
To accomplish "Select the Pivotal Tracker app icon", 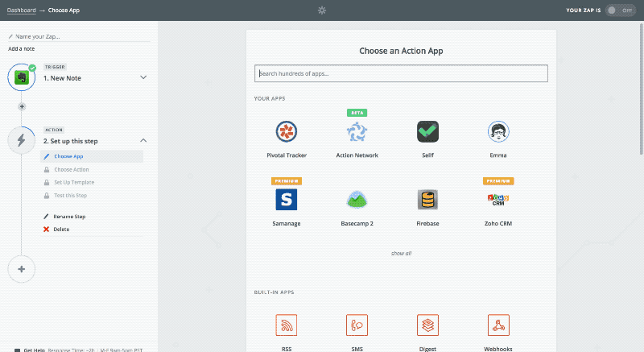I will click(287, 132).
